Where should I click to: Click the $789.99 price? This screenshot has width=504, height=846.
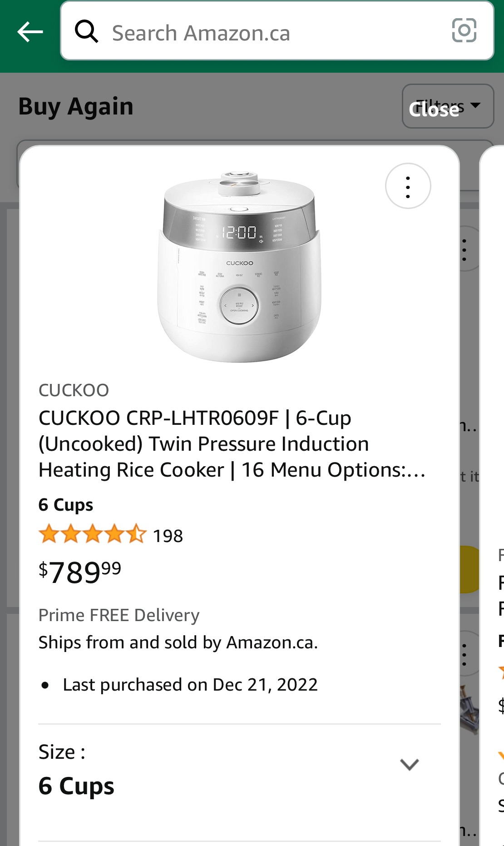click(80, 572)
